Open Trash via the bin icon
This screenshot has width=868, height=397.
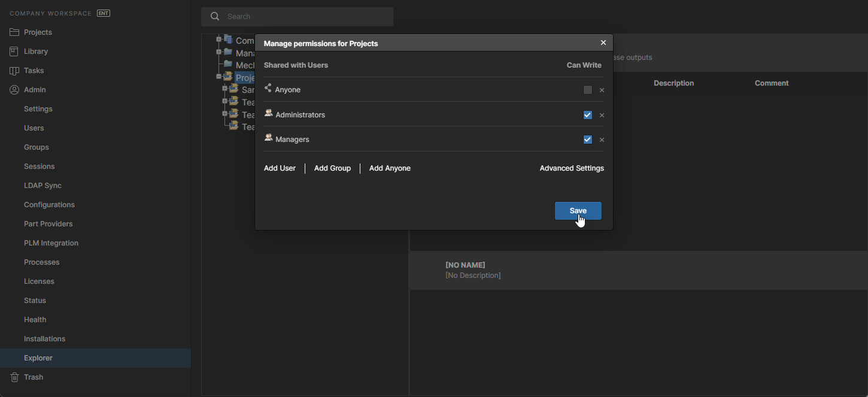point(14,377)
